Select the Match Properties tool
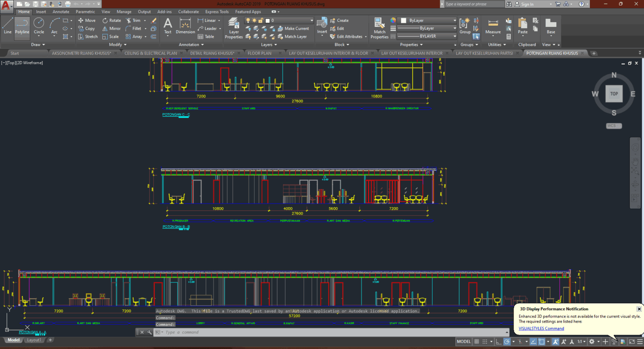The width and height of the screenshot is (644, 349). (x=379, y=28)
